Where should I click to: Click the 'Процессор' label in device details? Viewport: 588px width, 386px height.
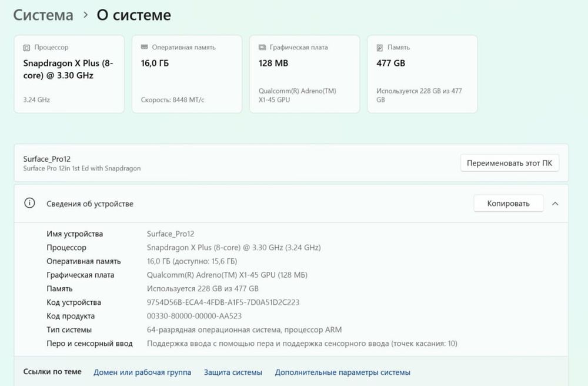(66, 248)
